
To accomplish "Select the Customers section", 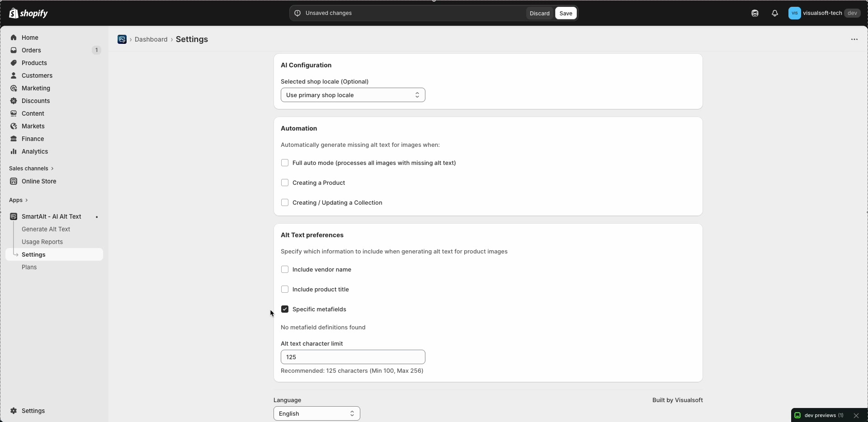I will (x=37, y=75).
